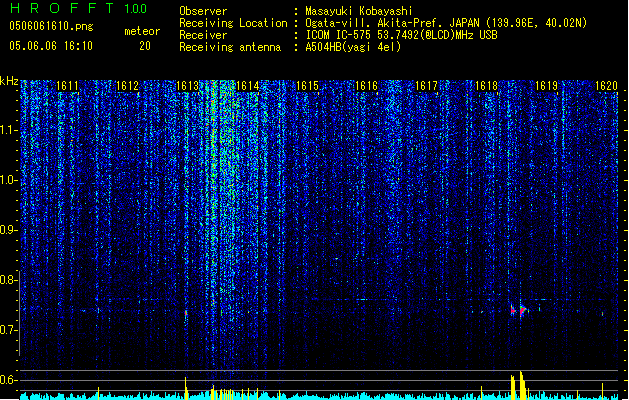The width and height of the screenshot is (629, 400).
Task: Click the Receiving Location label
Action: coord(233,23)
